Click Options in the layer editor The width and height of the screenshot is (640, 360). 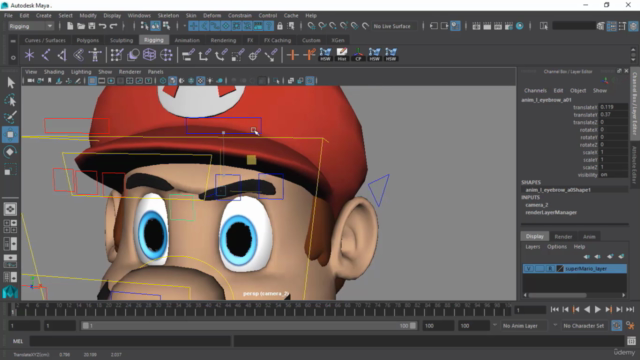tap(557, 247)
